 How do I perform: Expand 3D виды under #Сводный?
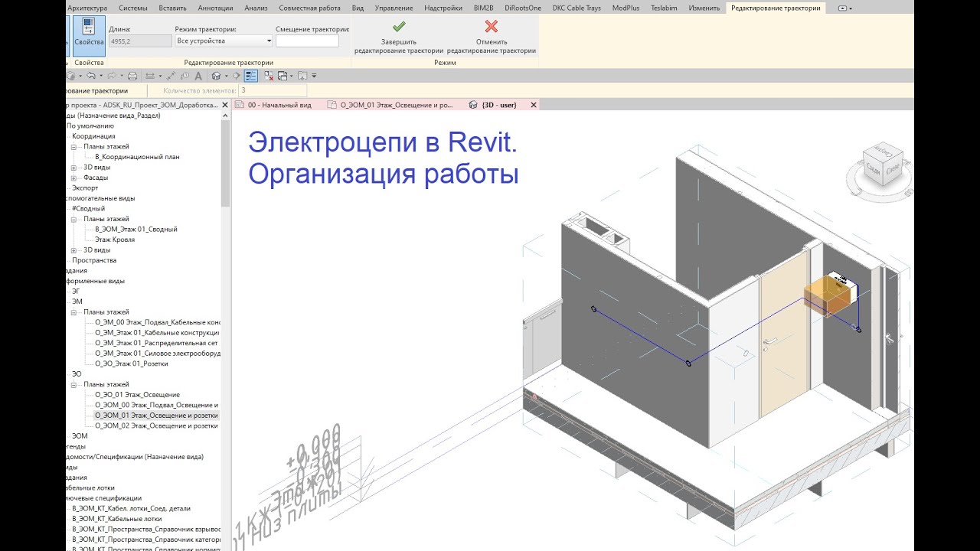74,249
